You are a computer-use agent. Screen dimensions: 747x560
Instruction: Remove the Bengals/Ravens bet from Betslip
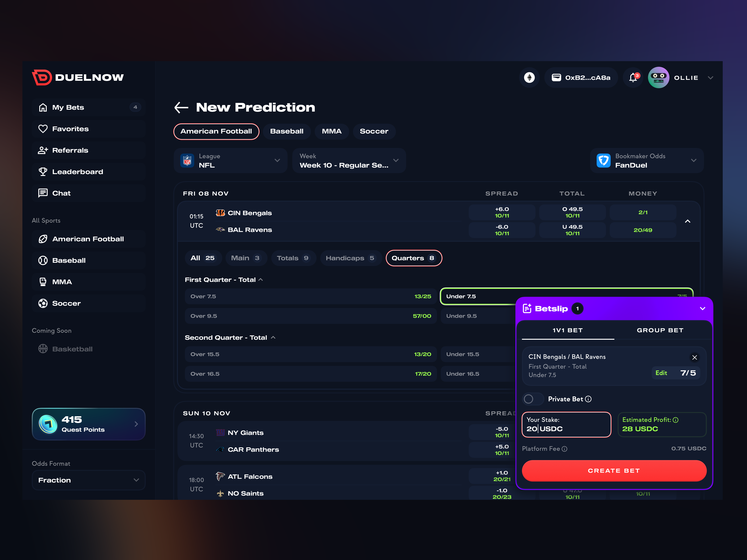[x=695, y=357]
